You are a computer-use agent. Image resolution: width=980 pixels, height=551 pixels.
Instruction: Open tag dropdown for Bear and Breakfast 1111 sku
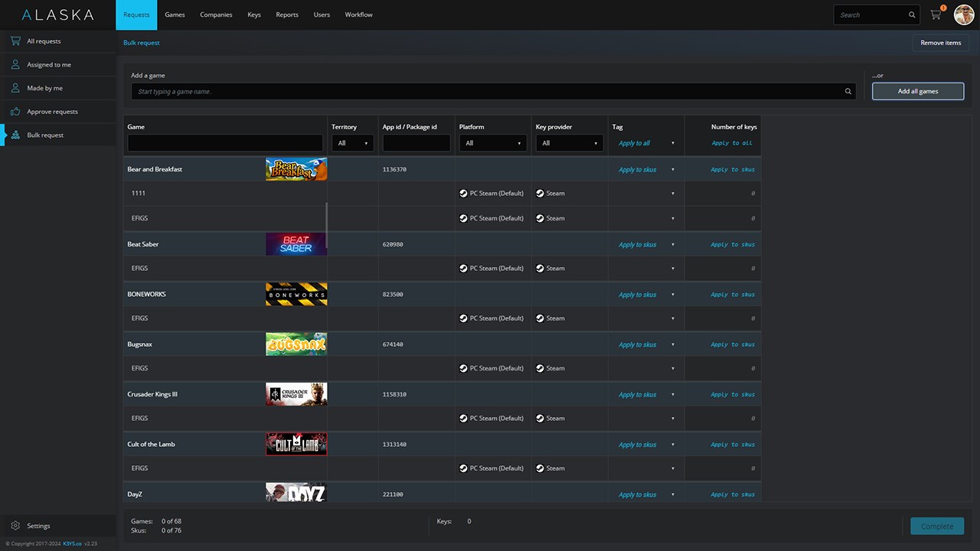coord(646,194)
